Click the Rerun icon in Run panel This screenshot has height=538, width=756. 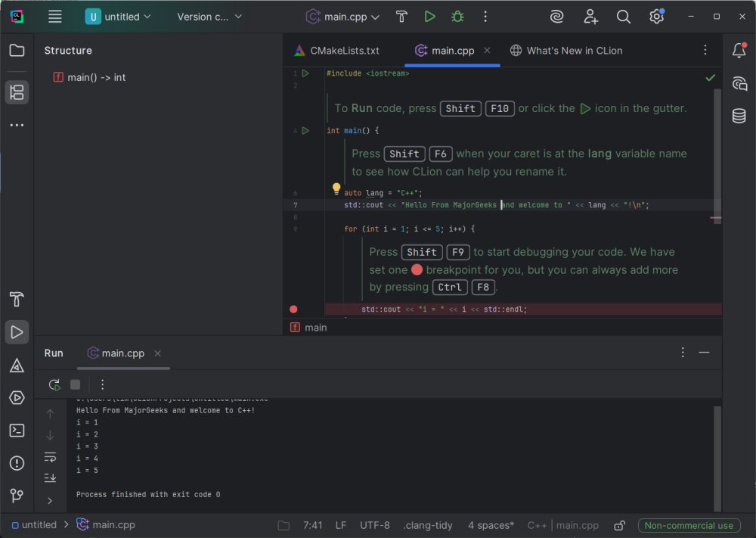pos(54,384)
